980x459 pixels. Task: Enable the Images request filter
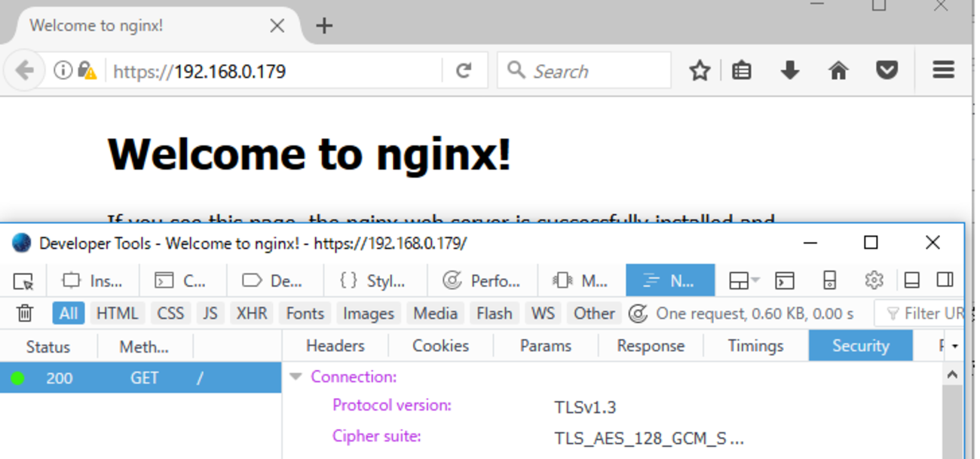click(368, 313)
